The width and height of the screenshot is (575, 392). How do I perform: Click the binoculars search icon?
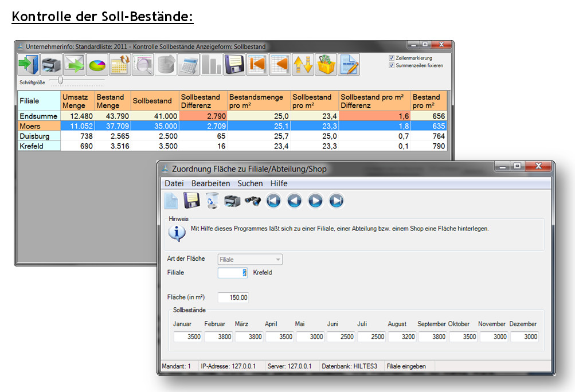click(252, 201)
